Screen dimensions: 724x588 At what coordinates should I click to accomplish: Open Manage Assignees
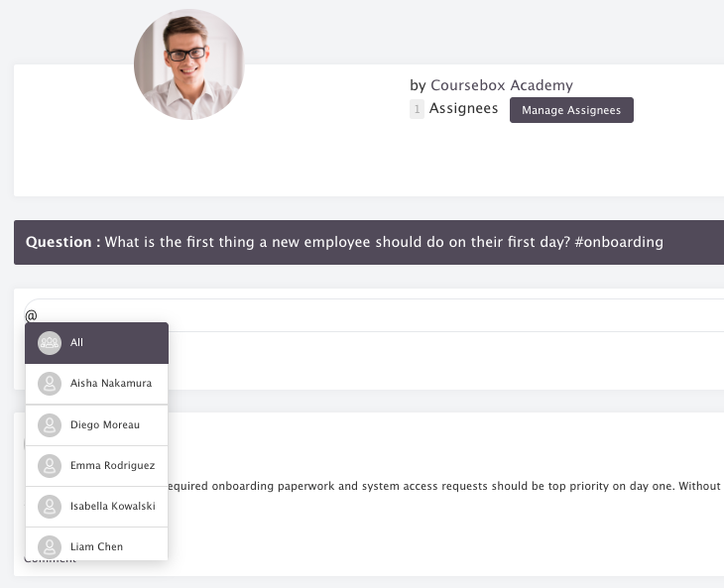tap(571, 110)
